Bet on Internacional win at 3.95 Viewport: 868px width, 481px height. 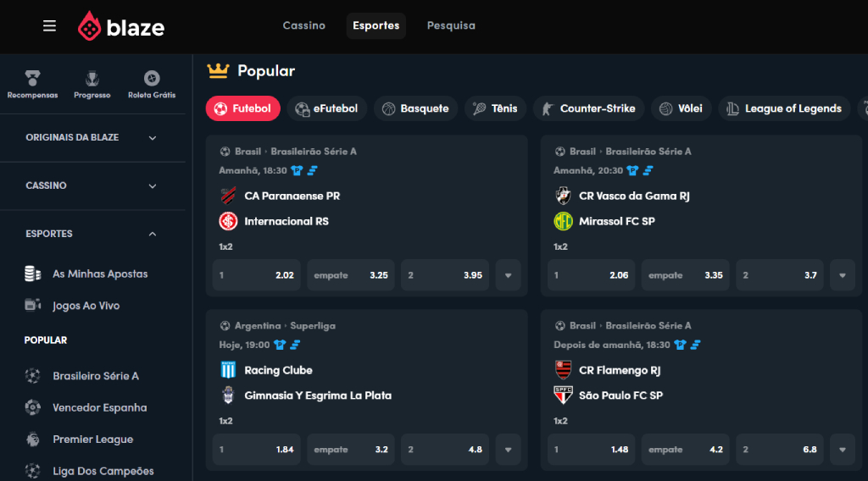pos(445,274)
